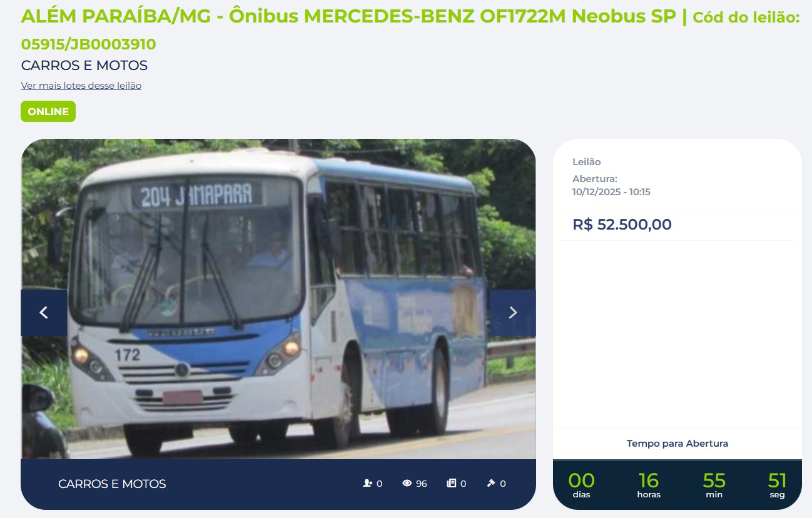Click the views count 96
The width and height of the screenshot is (812, 518).
(422, 484)
